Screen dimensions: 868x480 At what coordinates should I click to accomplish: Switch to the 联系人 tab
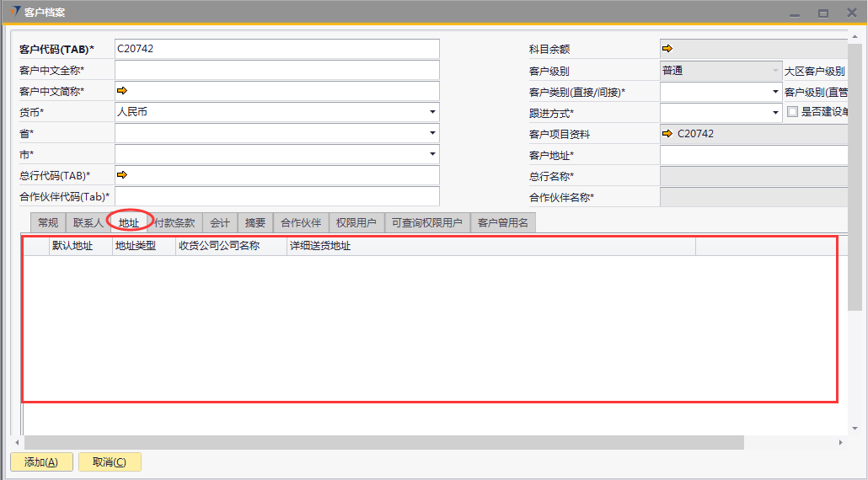pos(88,223)
